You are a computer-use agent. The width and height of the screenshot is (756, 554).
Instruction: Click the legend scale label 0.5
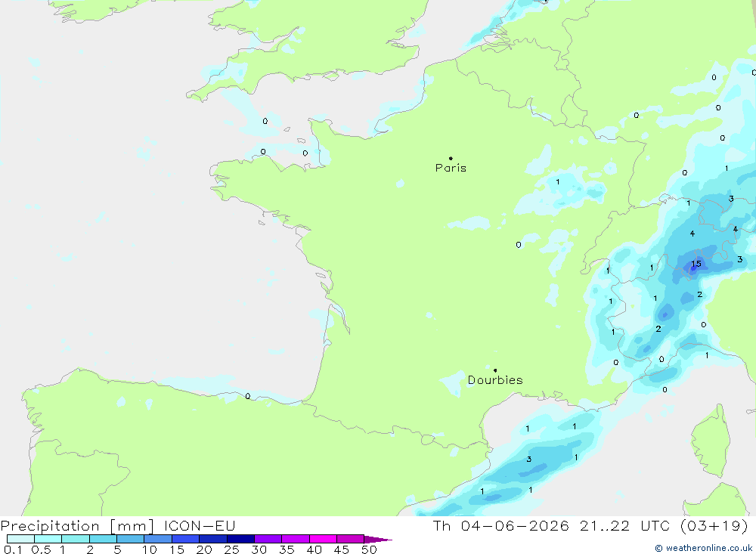click(41, 549)
